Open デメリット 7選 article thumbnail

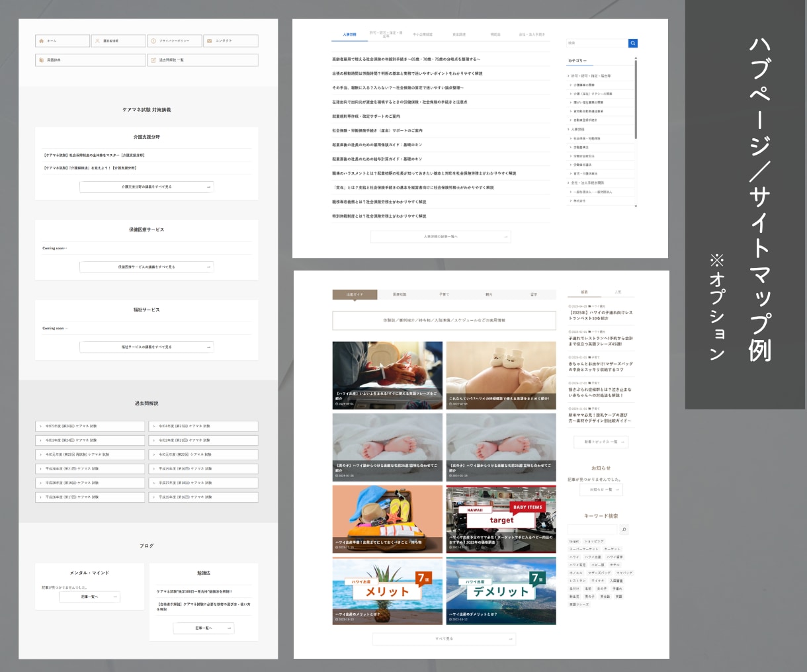501,591
